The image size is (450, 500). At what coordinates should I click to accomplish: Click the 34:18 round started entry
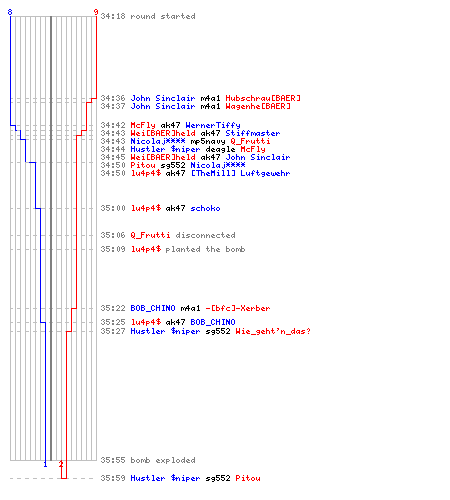point(148,16)
